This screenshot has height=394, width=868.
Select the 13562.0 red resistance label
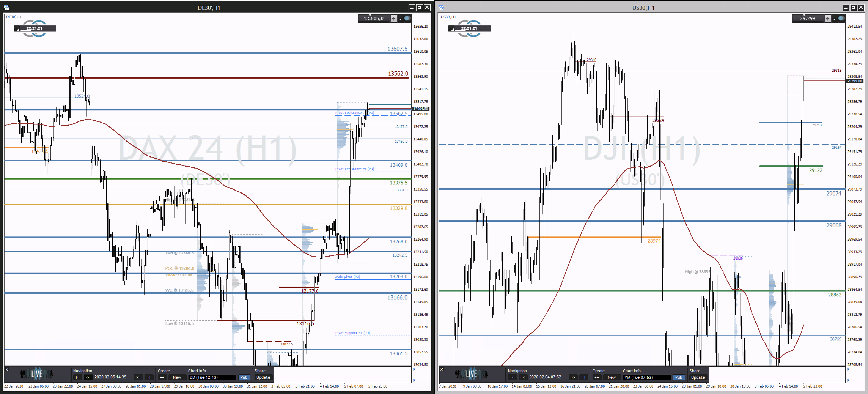[398, 73]
